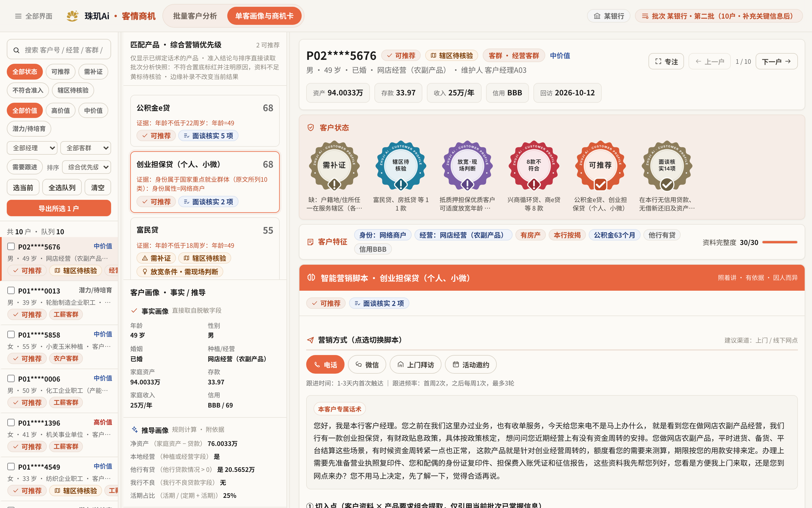Click the customer search input field
Image resolution: width=812 pixels, height=508 pixels.
(59, 50)
